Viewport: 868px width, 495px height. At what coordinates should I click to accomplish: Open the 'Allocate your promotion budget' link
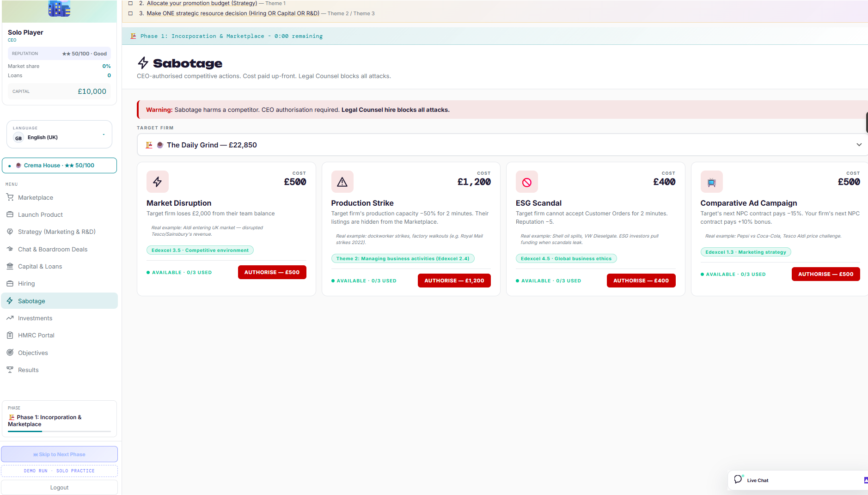202,3
